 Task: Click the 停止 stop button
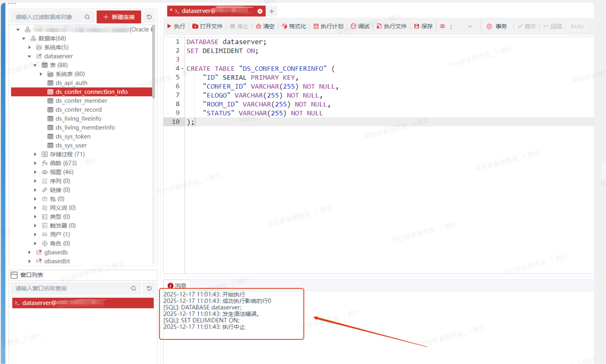click(x=239, y=26)
